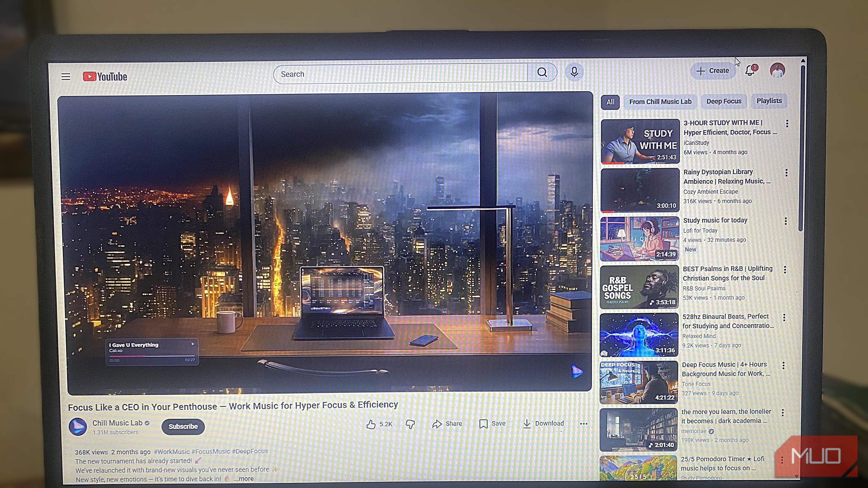Switch to Playlists filter chip
This screenshot has height=488, width=868.
pyautogui.click(x=769, y=101)
